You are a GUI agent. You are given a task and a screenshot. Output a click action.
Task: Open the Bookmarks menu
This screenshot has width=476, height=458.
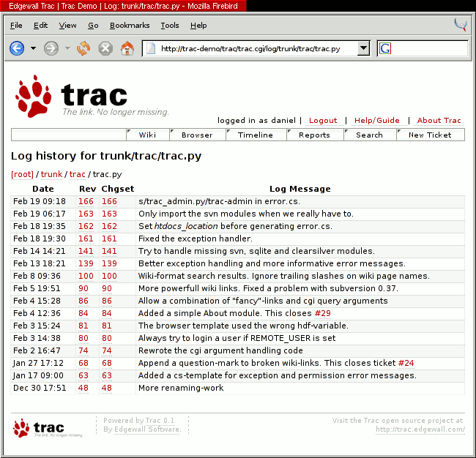(130, 26)
